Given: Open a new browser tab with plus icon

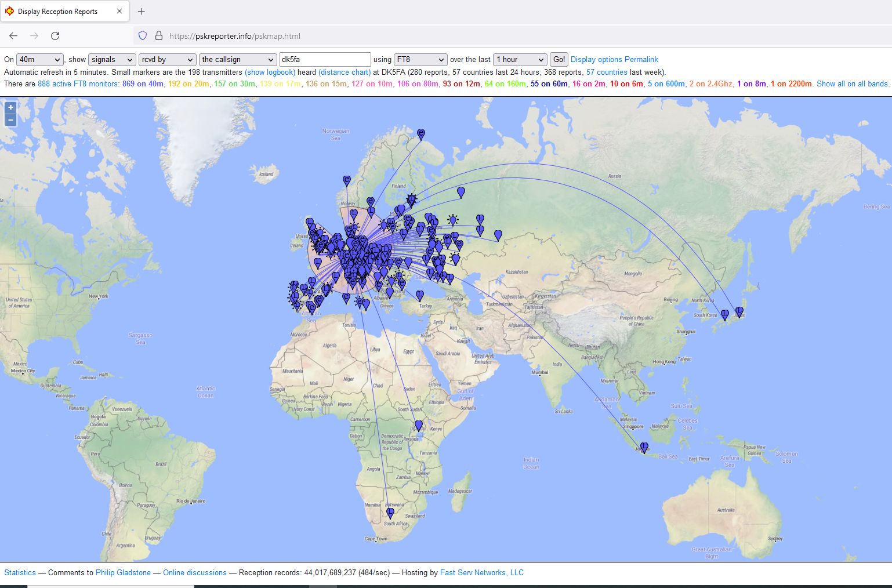Looking at the screenshot, I should point(142,12).
